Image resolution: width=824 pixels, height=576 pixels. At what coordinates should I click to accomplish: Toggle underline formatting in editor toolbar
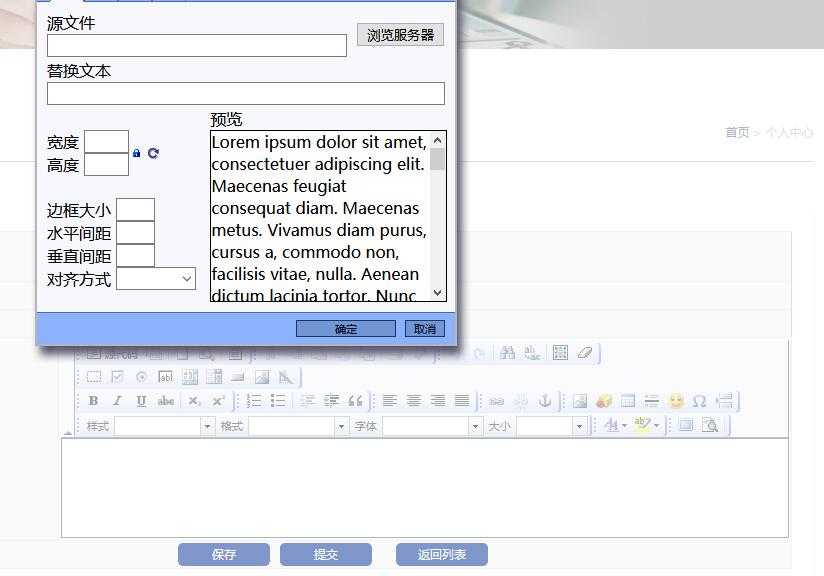(141, 401)
